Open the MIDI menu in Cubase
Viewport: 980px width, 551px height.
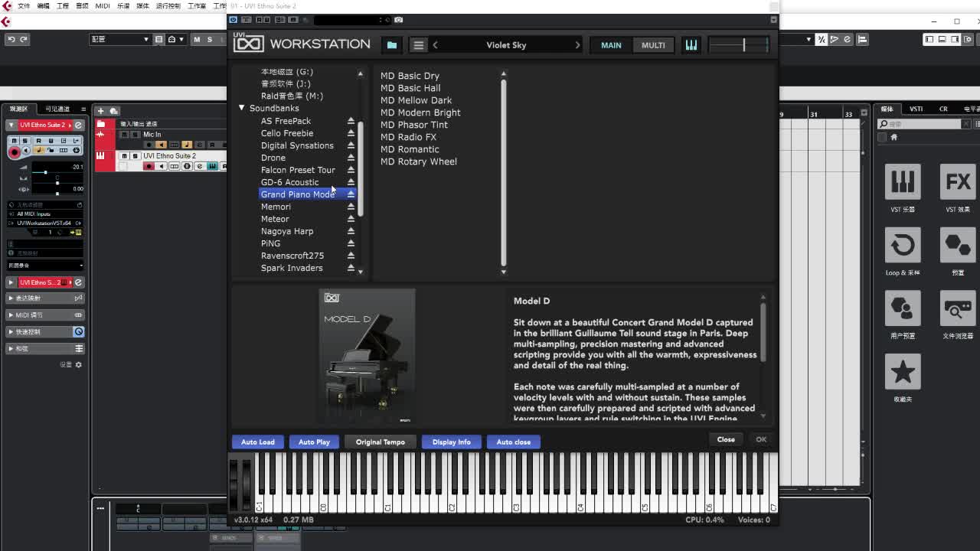[x=103, y=6]
